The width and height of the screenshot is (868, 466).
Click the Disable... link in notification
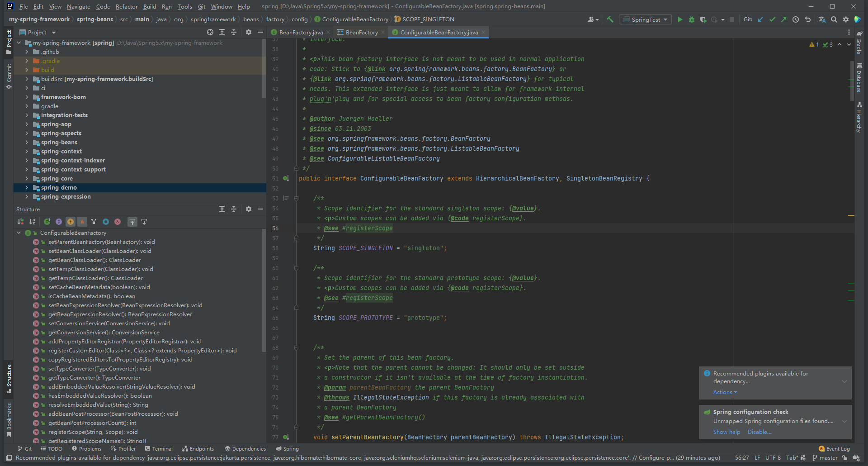759,432
